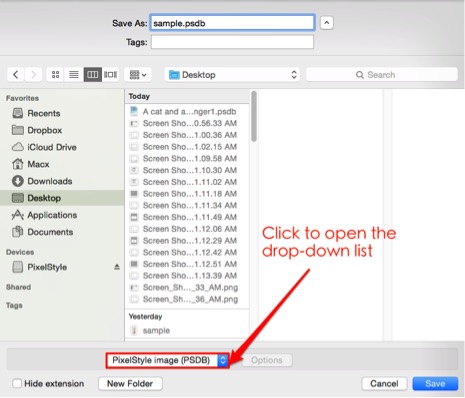
Task: Click the Desktop folder icon in location menu
Action: (x=174, y=75)
